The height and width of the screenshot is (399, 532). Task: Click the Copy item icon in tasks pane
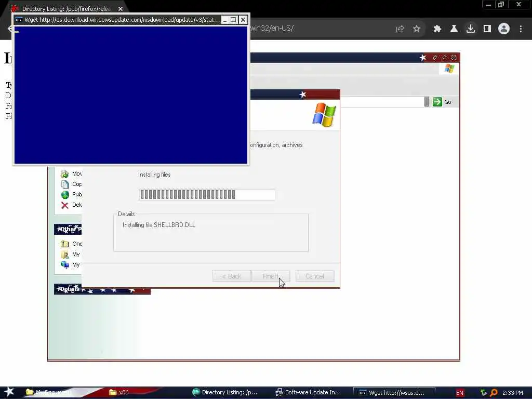coord(65,184)
